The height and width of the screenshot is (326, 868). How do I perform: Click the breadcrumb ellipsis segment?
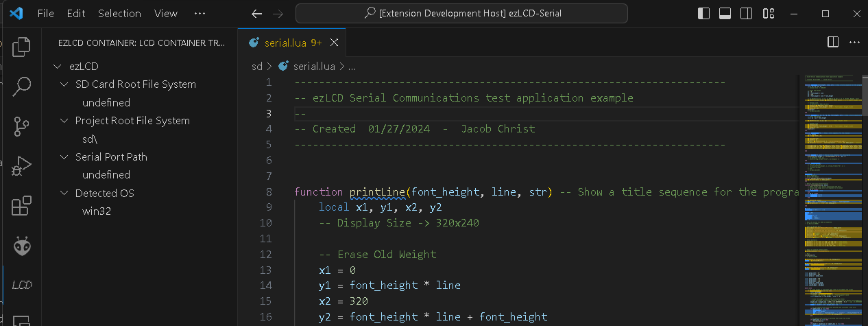pos(352,67)
